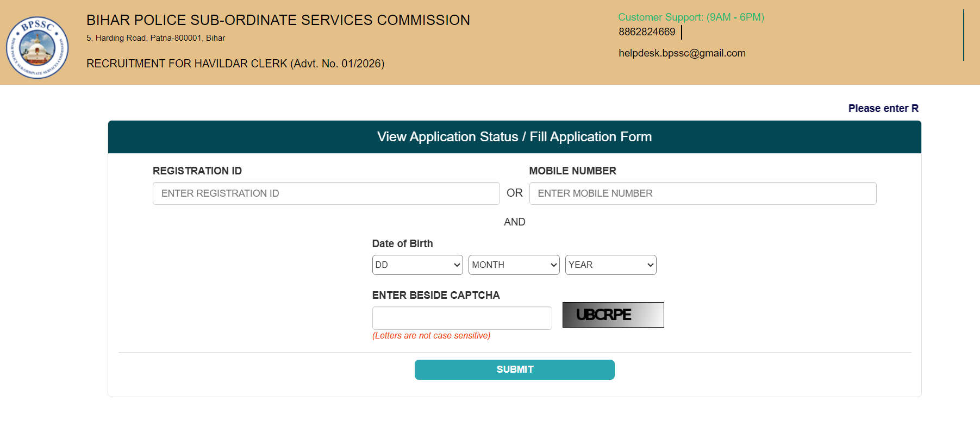Select the CAPTCHA text entry box

(462, 318)
